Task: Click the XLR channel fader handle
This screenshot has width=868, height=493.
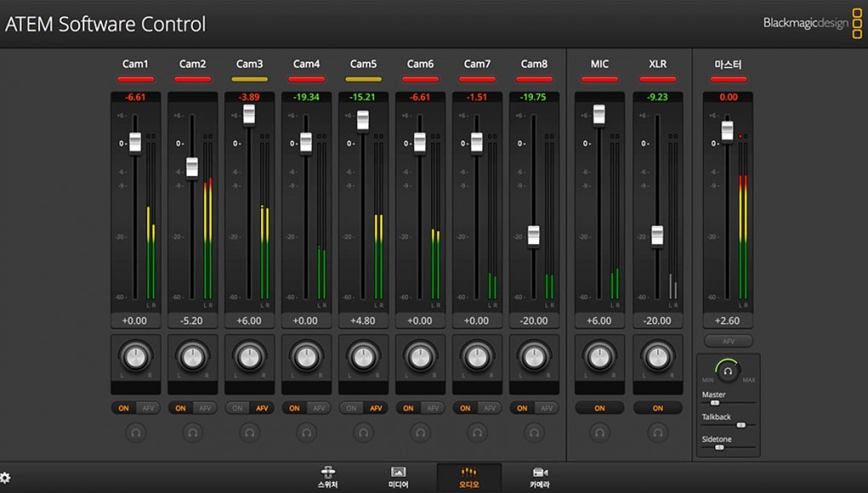Action: [657, 235]
